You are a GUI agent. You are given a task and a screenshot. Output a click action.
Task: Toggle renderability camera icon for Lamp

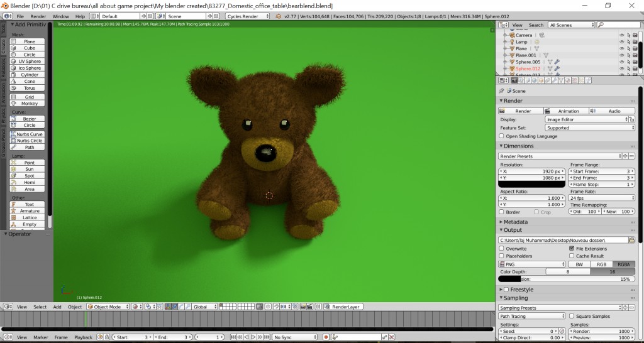coord(635,42)
